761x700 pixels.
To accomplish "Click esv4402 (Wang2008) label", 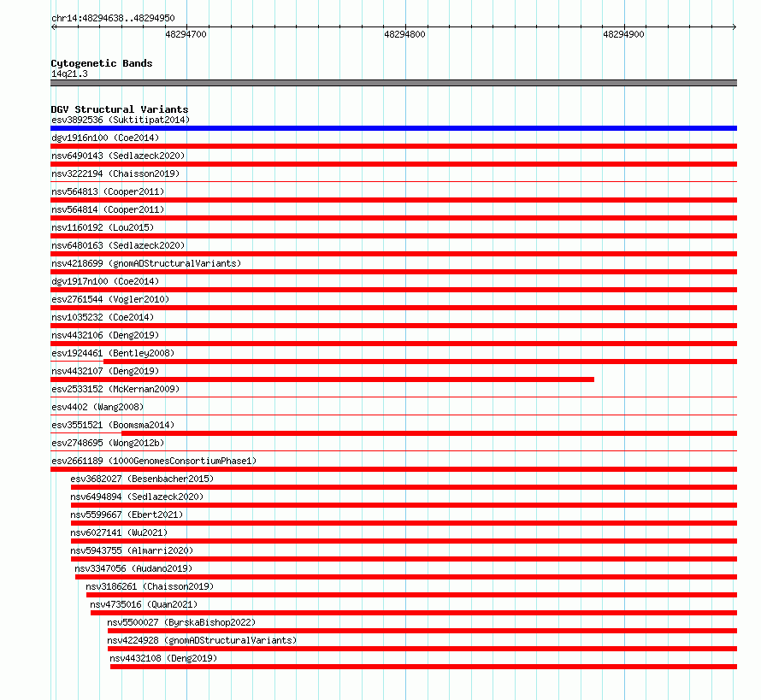I will tap(97, 407).
